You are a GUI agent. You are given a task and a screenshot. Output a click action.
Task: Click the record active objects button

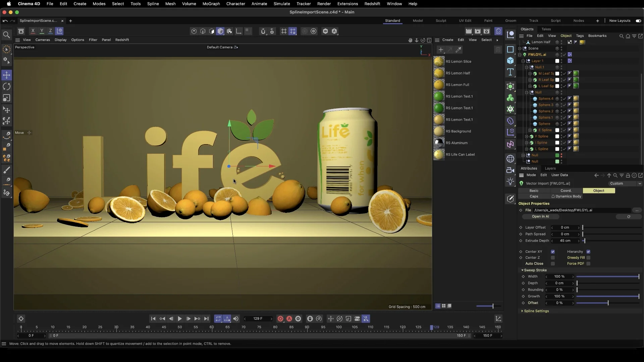280,319
